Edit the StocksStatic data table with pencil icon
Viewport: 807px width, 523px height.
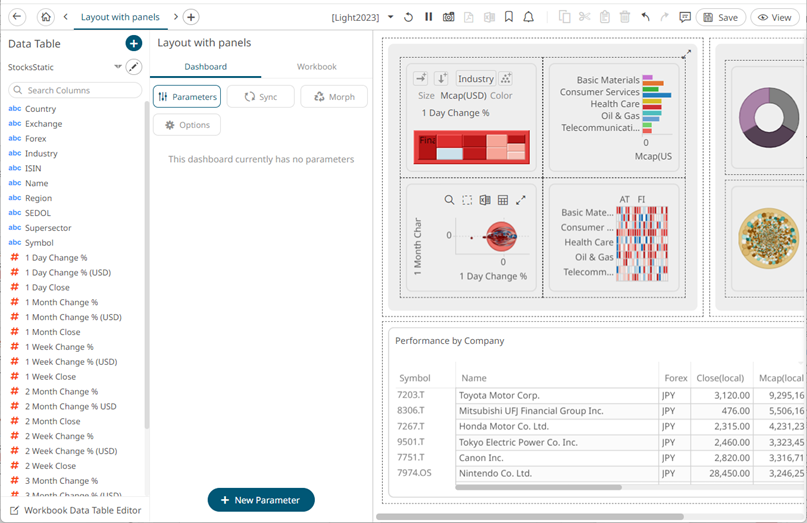pyautogui.click(x=133, y=67)
